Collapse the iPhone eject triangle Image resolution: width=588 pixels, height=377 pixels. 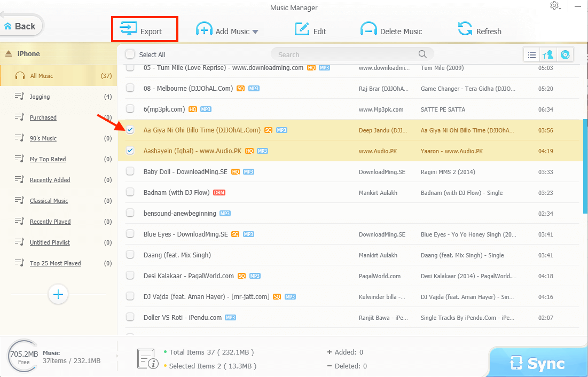[x=9, y=53]
